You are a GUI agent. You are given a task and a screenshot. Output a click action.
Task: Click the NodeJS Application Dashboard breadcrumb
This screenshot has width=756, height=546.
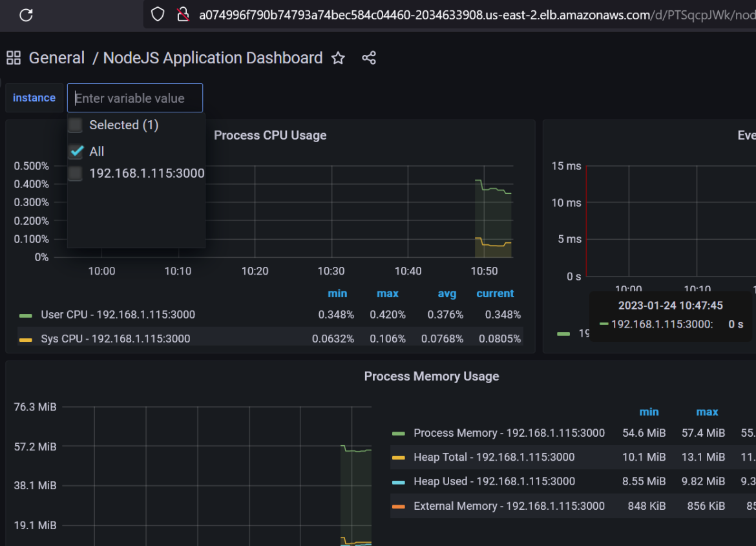213,58
